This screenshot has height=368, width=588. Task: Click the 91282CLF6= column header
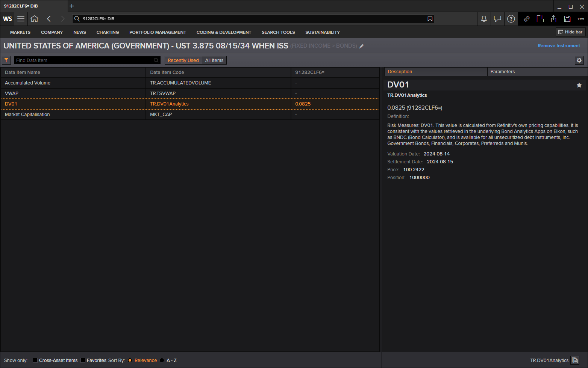pos(335,72)
